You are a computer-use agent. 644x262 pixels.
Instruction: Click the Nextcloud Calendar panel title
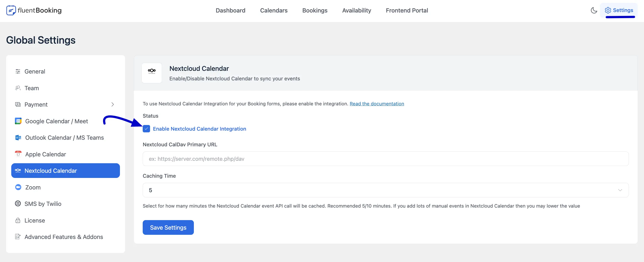point(199,68)
